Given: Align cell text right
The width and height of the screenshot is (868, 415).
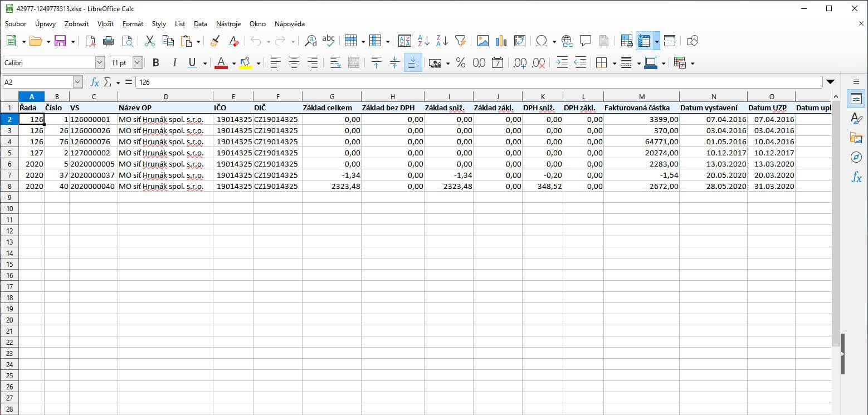Looking at the screenshot, I should coord(313,63).
